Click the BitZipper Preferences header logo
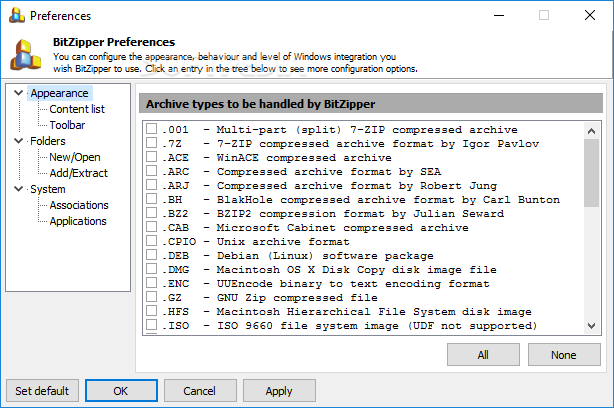614x408 pixels. pos(25,55)
